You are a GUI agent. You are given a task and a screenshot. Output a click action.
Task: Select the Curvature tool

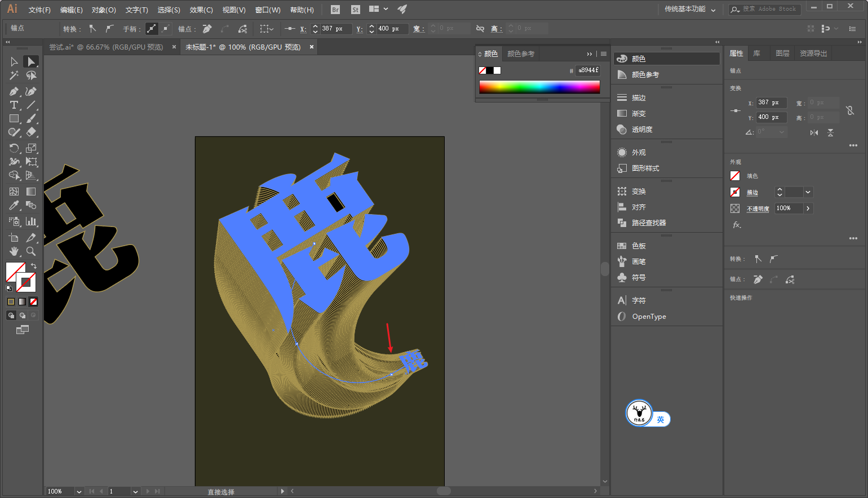[x=31, y=91]
